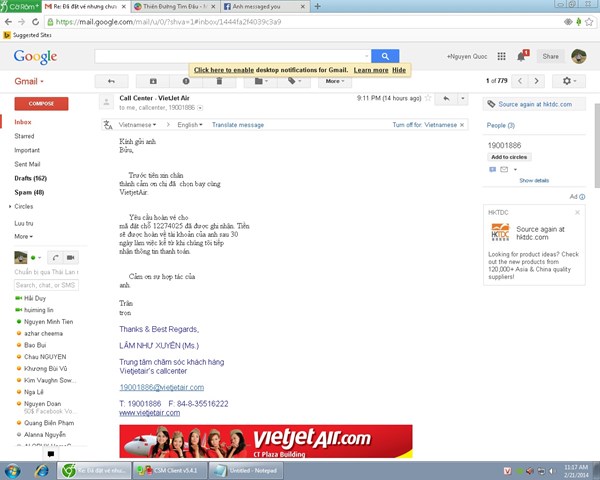Go to newer message arrow
This screenshot has width=600, height=480.
tap(520, 81)
